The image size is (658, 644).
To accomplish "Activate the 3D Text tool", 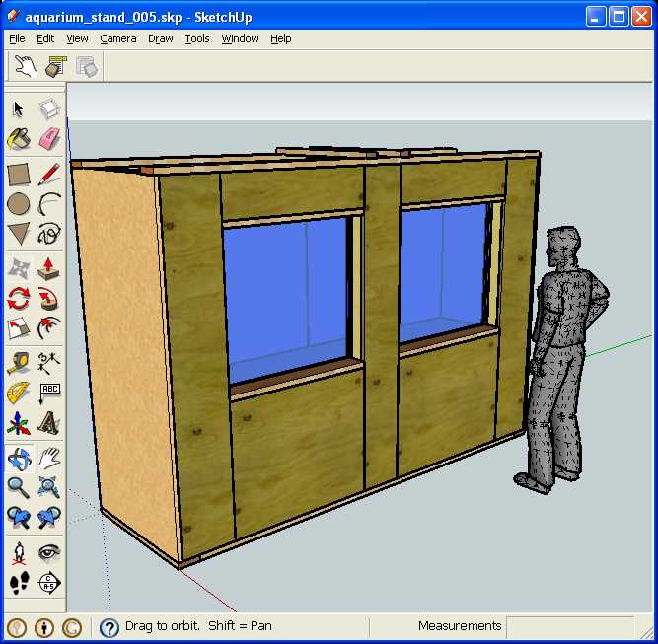I will pyautogui.click(x=49, y=423).
